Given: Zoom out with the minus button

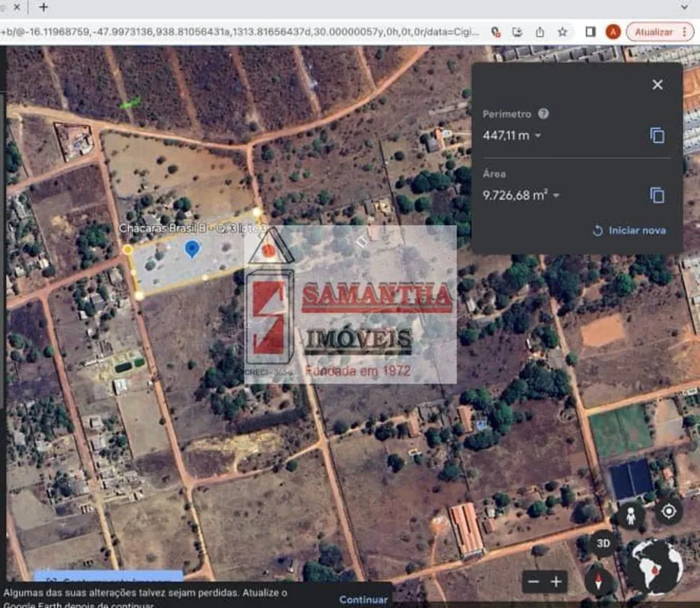Looking at the screenshot, I should (x=534, y=582).
